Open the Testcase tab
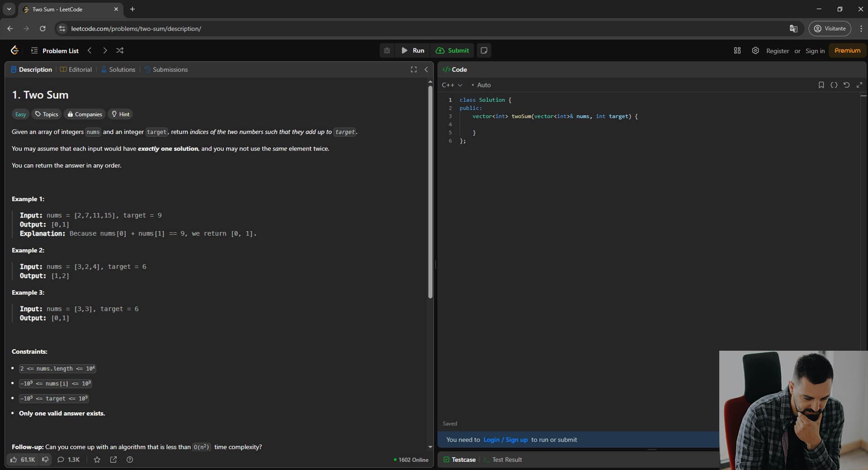Image resolution: width=868 pixels, height=470 pixels. (459, 460)
